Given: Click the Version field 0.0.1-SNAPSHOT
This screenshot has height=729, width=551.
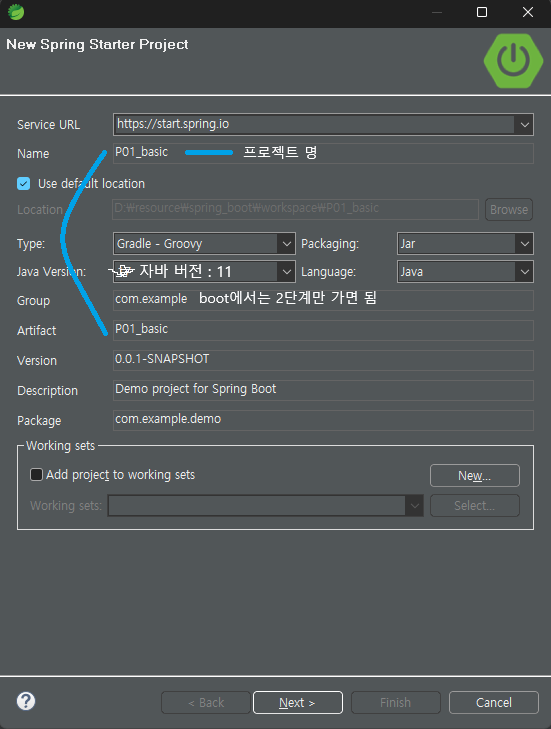Looking at the screenshot, I should point(323,360).
